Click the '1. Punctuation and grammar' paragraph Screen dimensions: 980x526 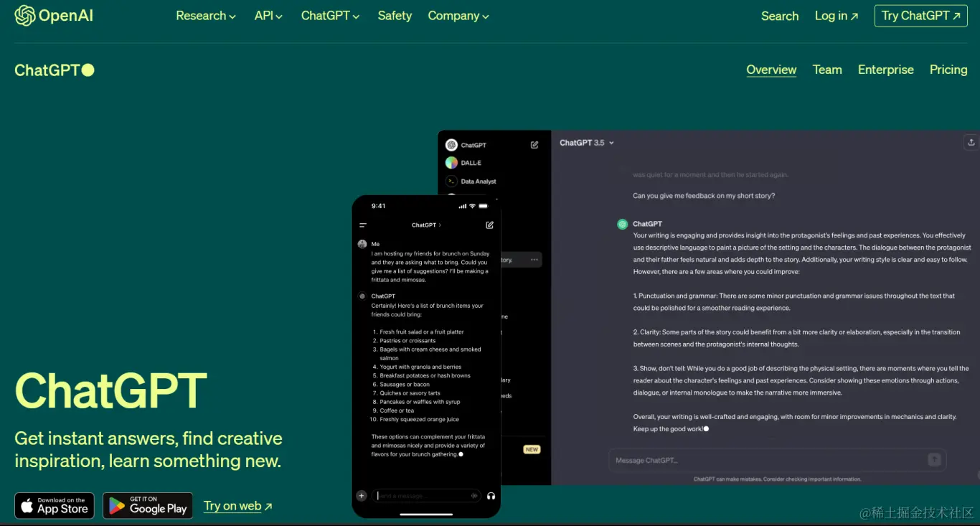pos(794,302)
